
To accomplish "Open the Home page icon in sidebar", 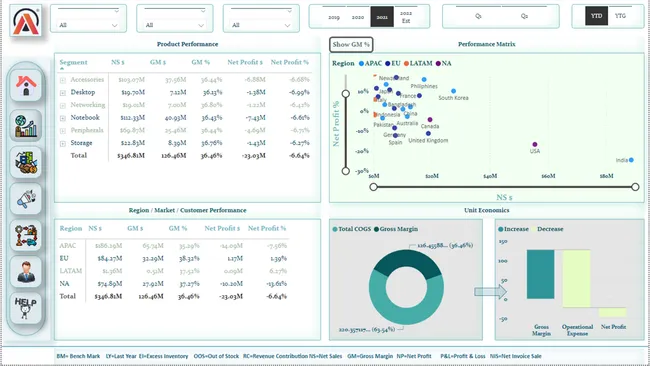I will pos(26,85).
